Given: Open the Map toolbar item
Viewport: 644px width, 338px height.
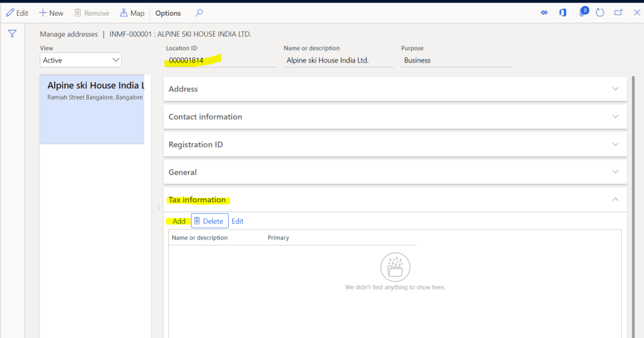Looking at the screenshot, I should click(x=132, y=13).
